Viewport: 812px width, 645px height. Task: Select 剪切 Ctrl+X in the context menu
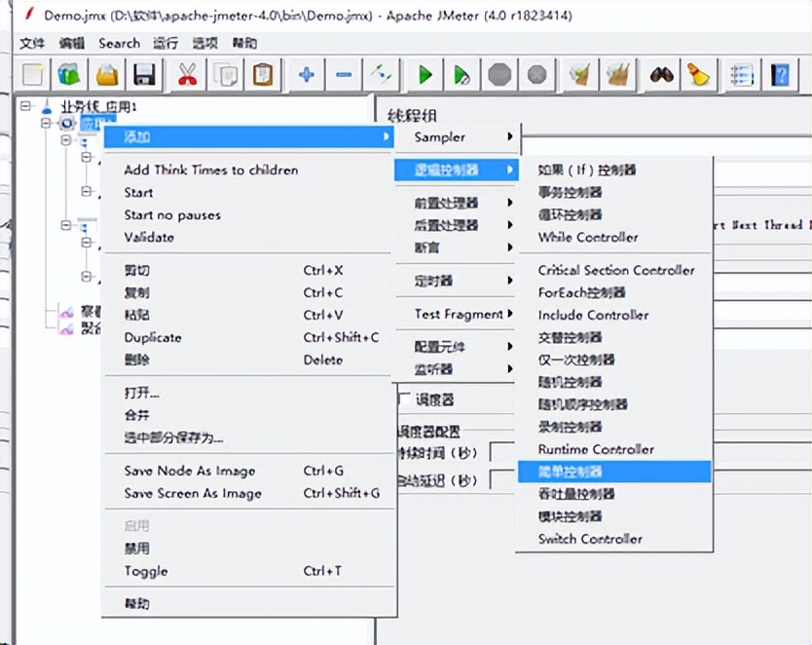(249, 271)
